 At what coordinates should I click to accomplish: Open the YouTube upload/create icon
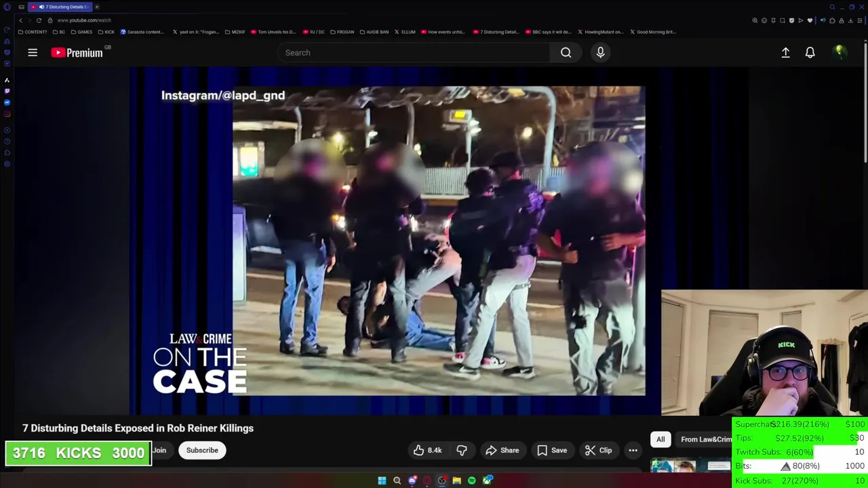785,52
